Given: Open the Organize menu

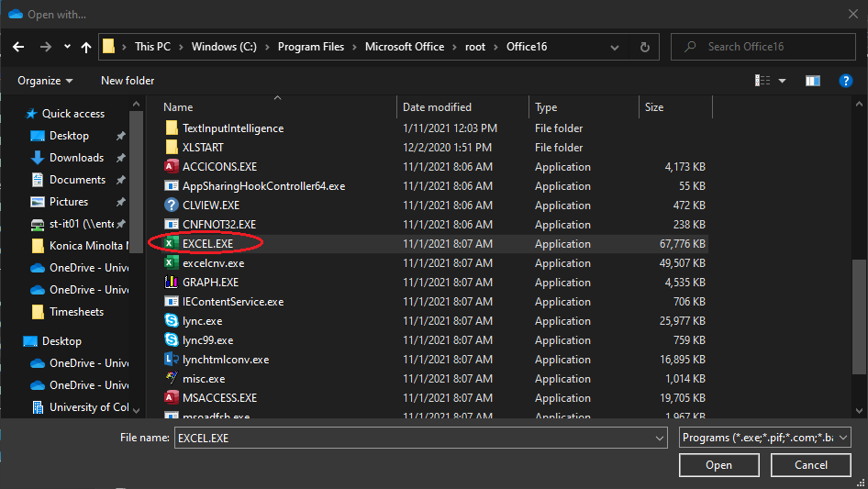Looking at the screenshot, I should click(x=45, y=81).
